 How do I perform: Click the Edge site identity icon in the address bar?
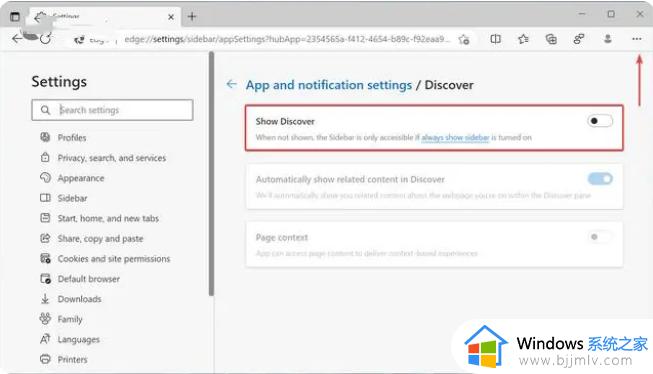79,40
